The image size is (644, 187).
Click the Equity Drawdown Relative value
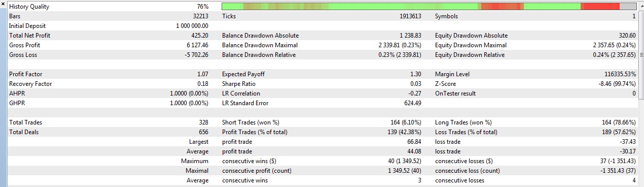tap(614, 55)
